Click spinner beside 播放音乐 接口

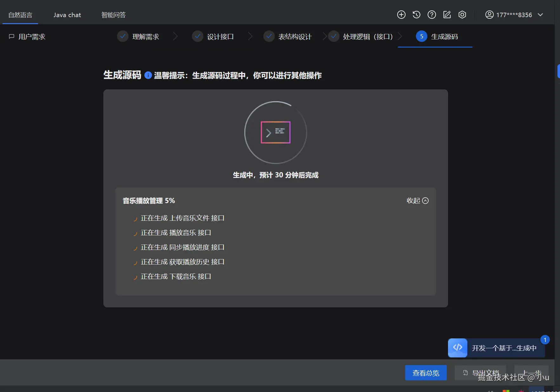point(135,233)
